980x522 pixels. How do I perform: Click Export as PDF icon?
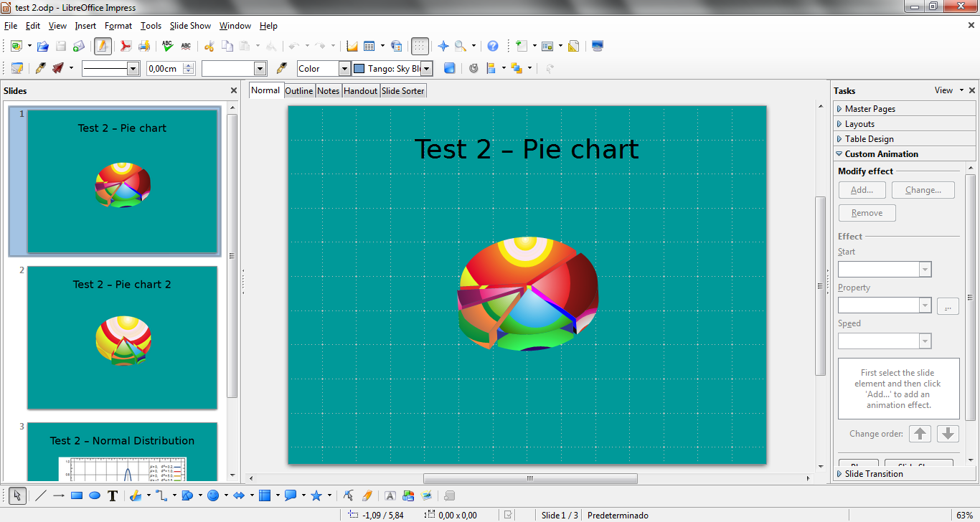point(126,46)
